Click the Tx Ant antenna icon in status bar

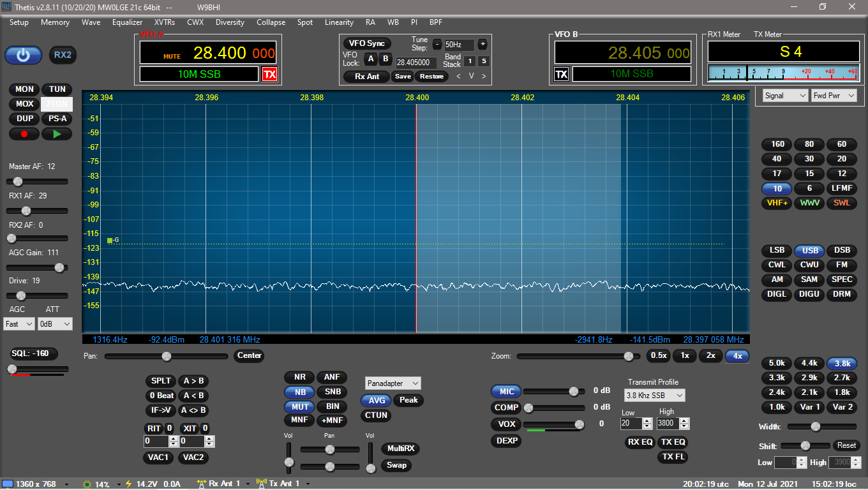(x=261, y=484)
